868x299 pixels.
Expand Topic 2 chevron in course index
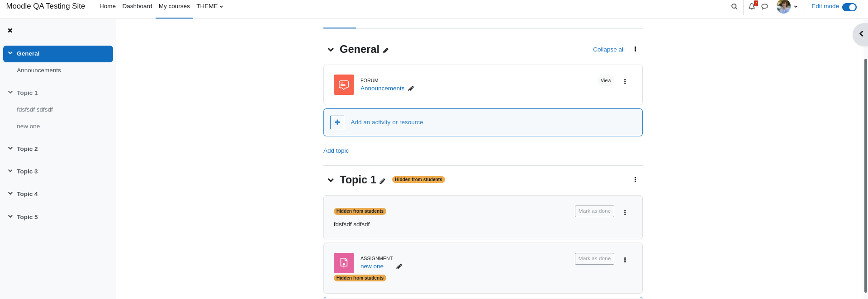pos(10,149)
